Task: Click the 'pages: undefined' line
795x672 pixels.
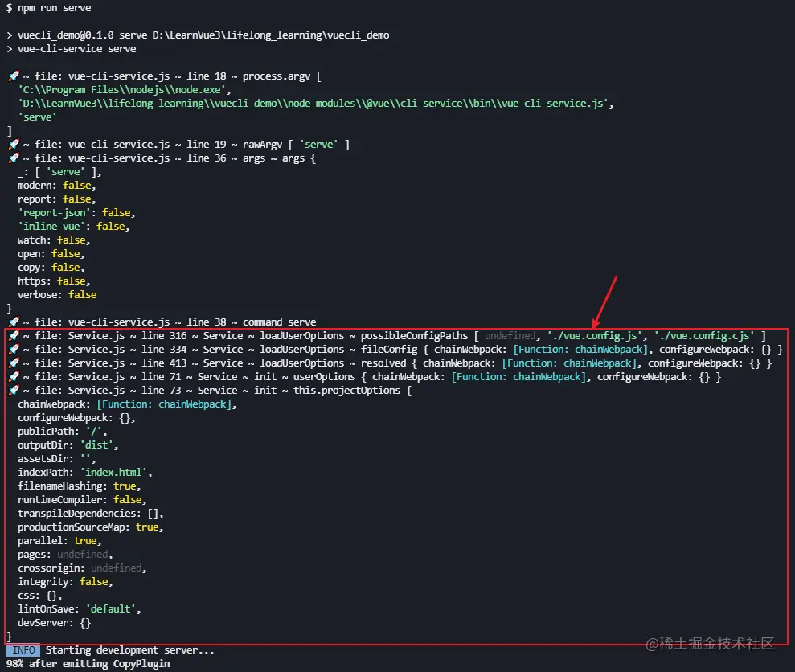Action: [x=65, y=555]
